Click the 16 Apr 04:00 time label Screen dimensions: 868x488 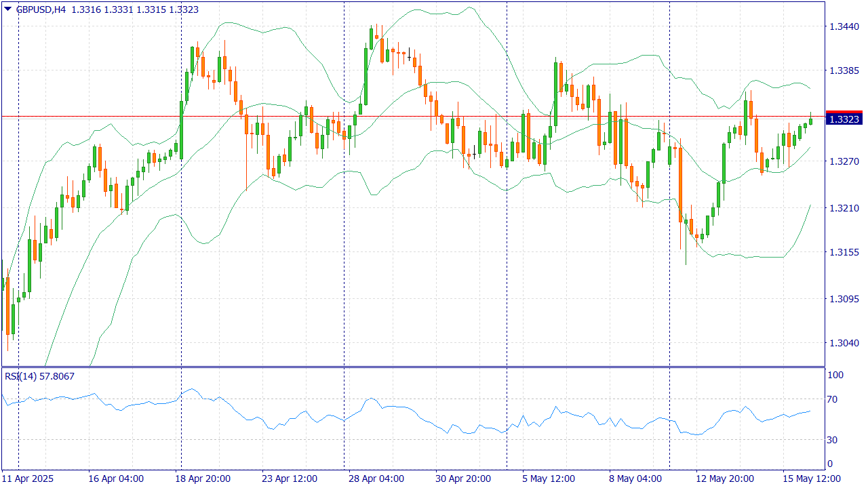[116, 479]
